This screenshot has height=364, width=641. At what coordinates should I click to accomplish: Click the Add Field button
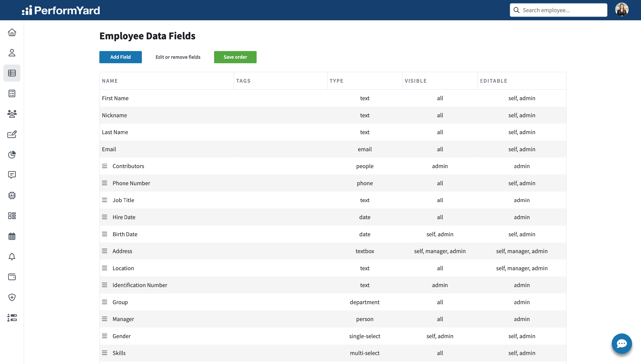coord(121,57)
